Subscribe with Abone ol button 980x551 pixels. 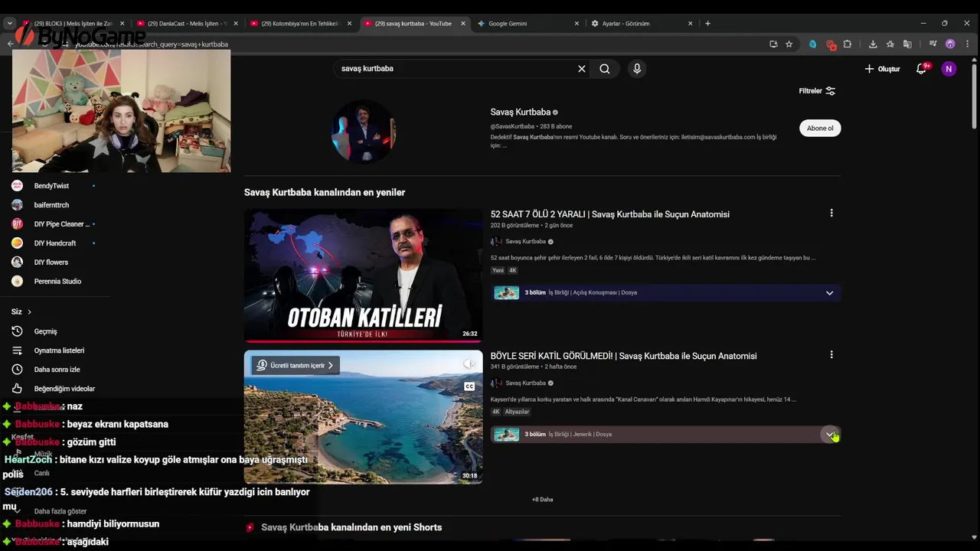[x=820, y=129]
